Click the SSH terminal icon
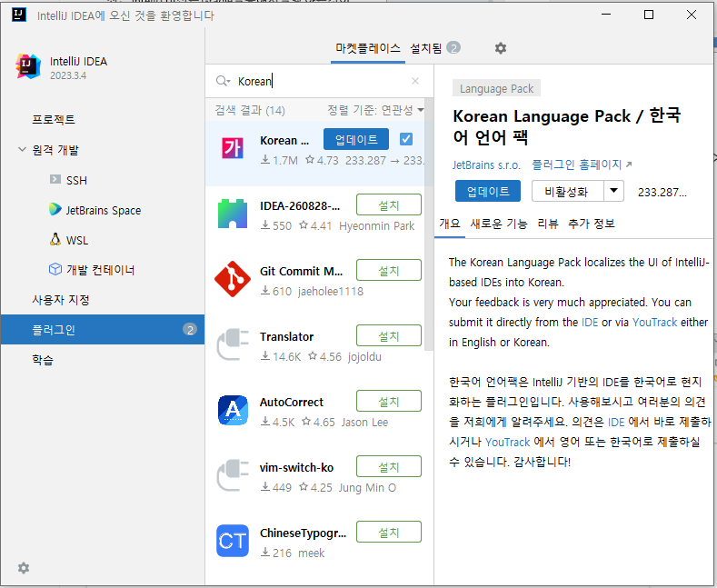This screenshot has width=717, height=588. pos(55,179)
